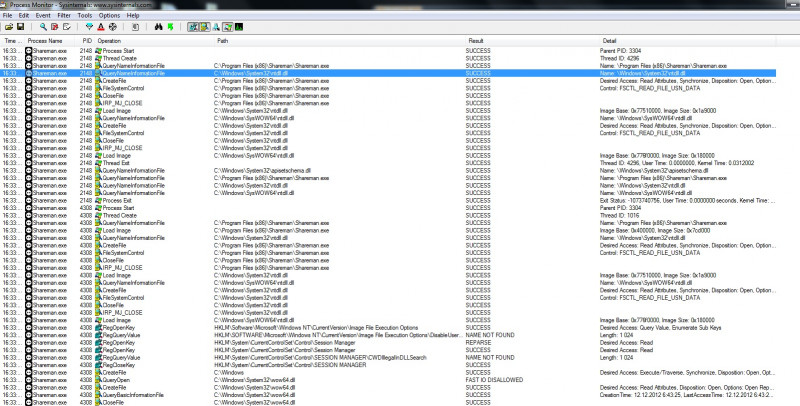Click the FAST IO DISALLOWED result

click(494, 380)
